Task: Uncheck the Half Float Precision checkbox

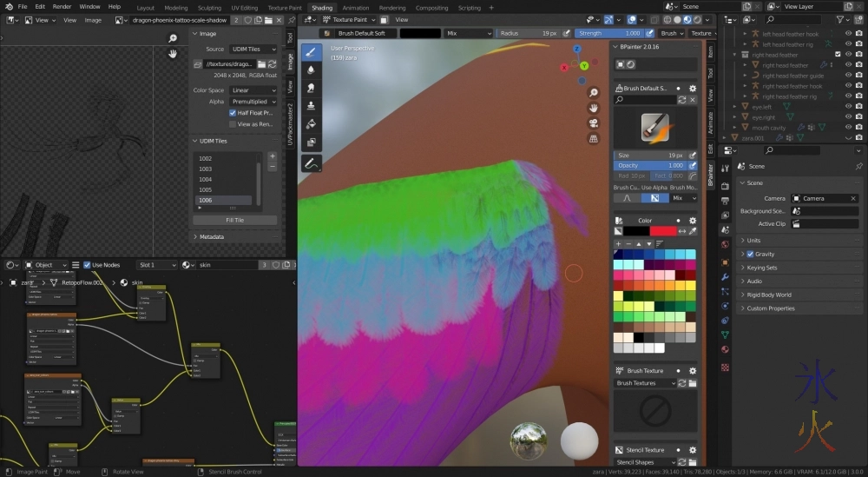Action: tap(233, 113)
